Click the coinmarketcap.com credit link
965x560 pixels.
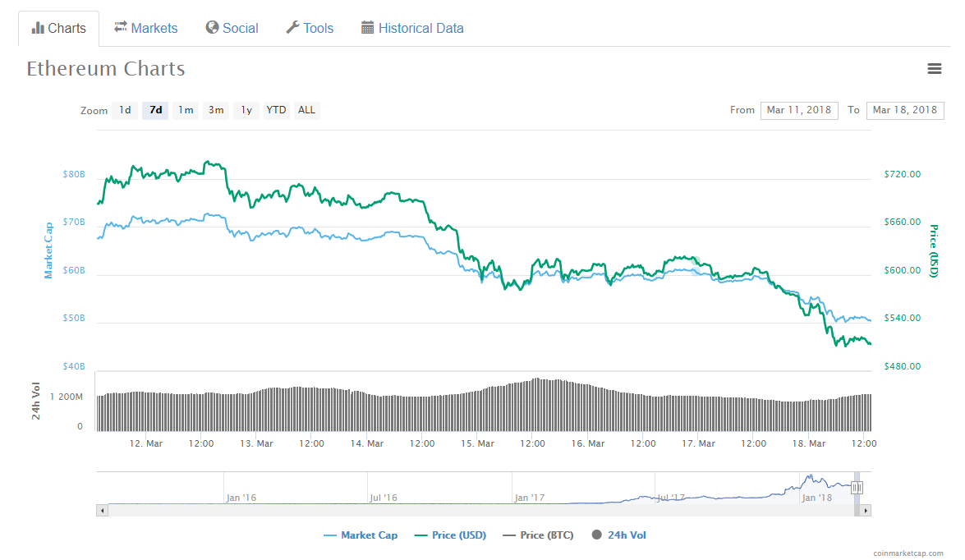click(908, 553)
